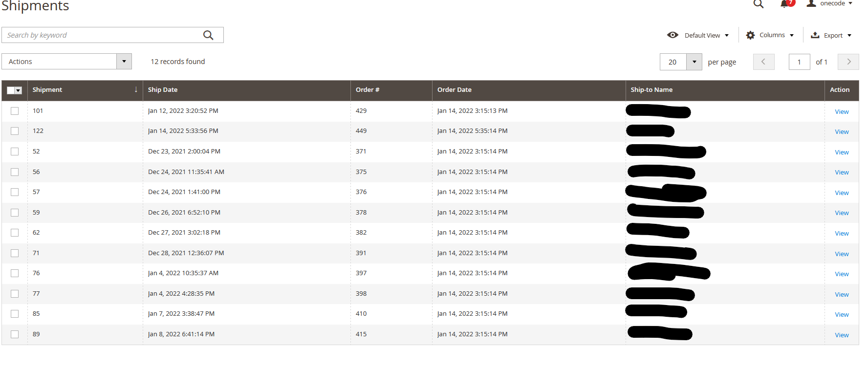Open the mass-select dropdown arrow in header
The height and width of the screenshot is (371, 868).
[19, 90]
